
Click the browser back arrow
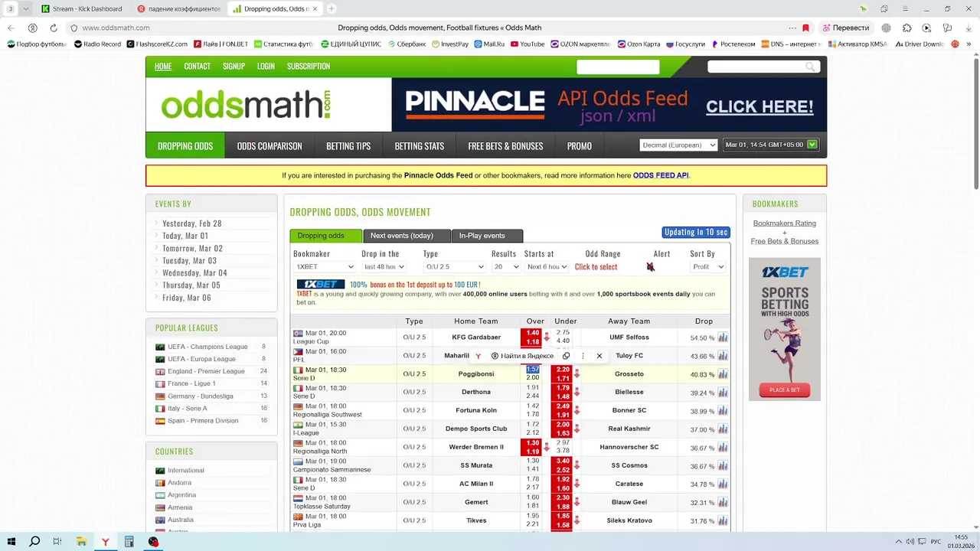tap(11, 28)
